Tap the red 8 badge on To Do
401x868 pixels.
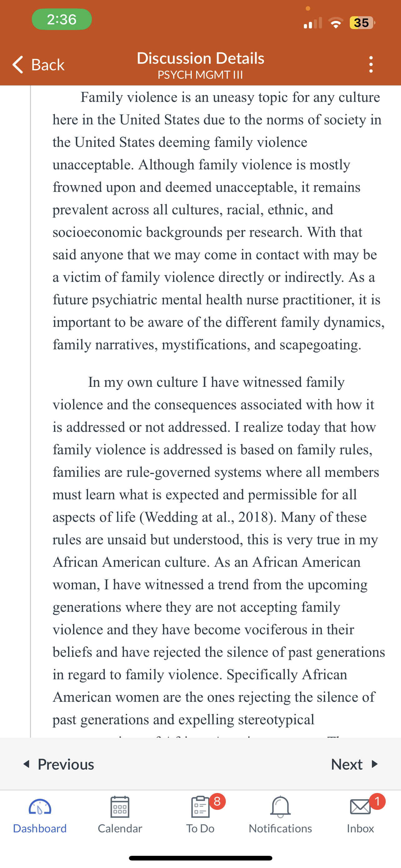tap(217, 801)
